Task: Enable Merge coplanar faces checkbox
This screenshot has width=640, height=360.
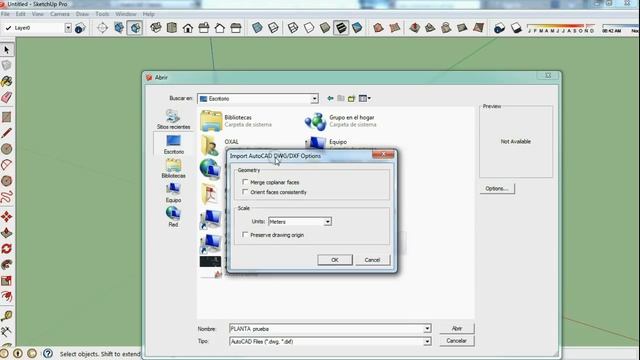Action: 245,182
